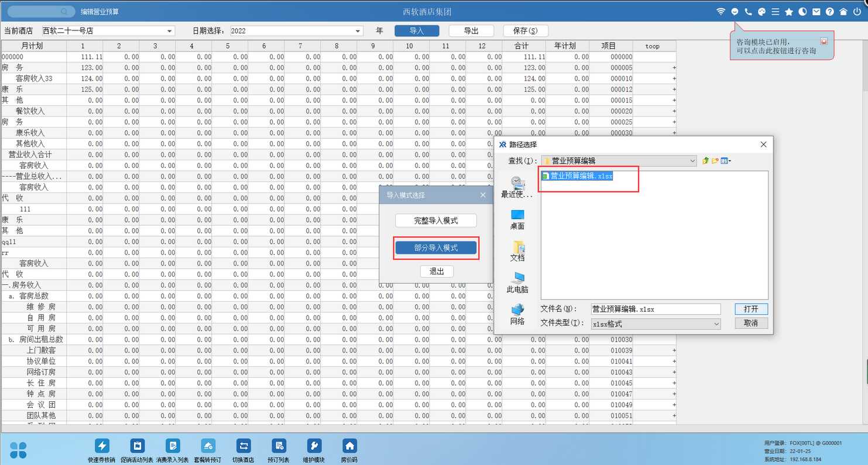Expand the plus on the 房务 000005 row

tap(674, 68)
